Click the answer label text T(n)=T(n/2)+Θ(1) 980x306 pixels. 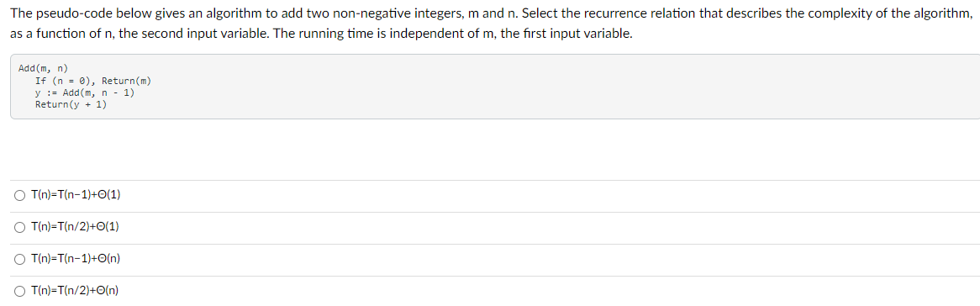coord(75,226)
